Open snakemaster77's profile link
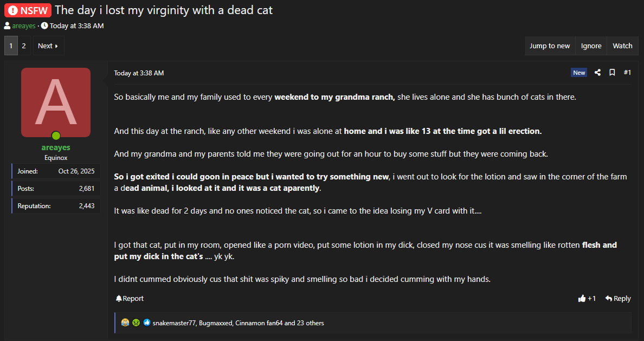 pos(174,323)
